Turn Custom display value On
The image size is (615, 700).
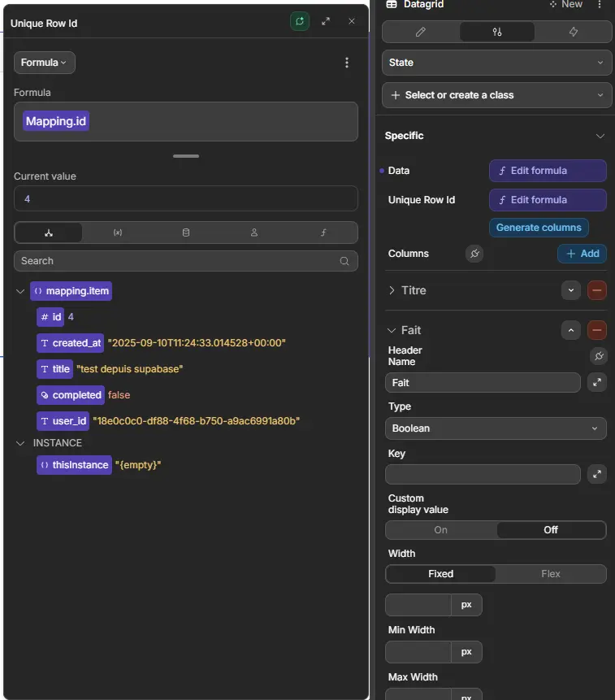(x=440, y=530)
